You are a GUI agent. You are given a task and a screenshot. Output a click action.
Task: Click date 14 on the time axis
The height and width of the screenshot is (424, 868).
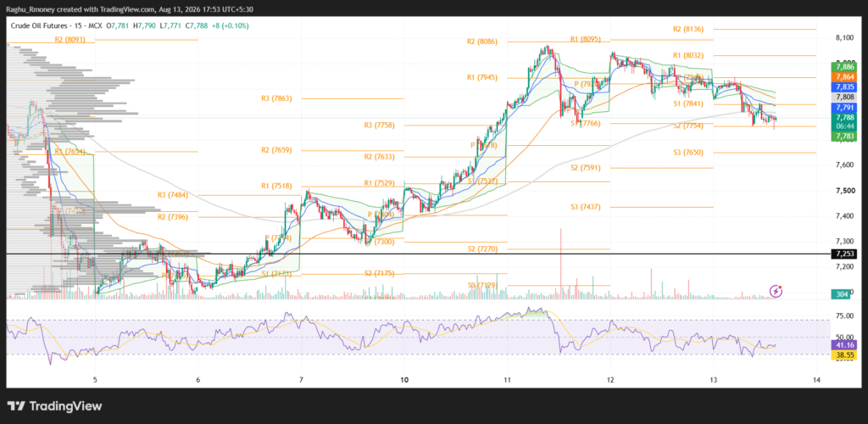(816, 379)
